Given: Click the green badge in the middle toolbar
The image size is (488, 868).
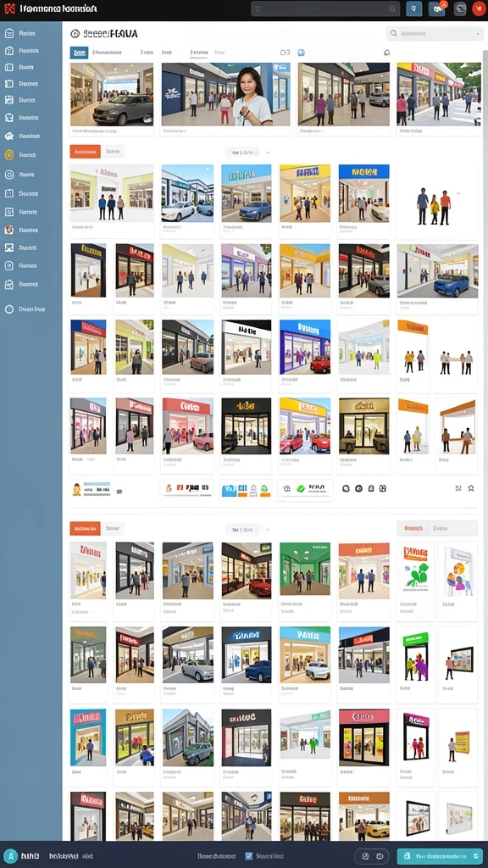Looking at the screenshot, I should pos(301,489).
